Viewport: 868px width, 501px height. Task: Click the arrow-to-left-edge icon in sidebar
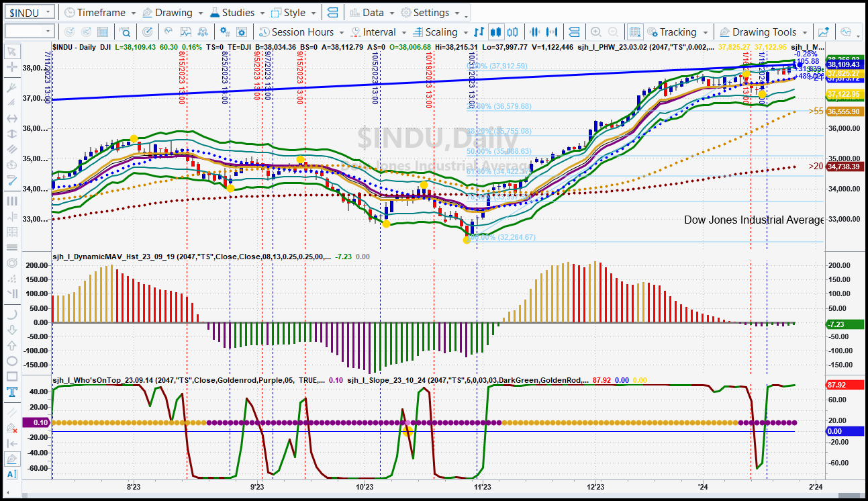[11, 443]
